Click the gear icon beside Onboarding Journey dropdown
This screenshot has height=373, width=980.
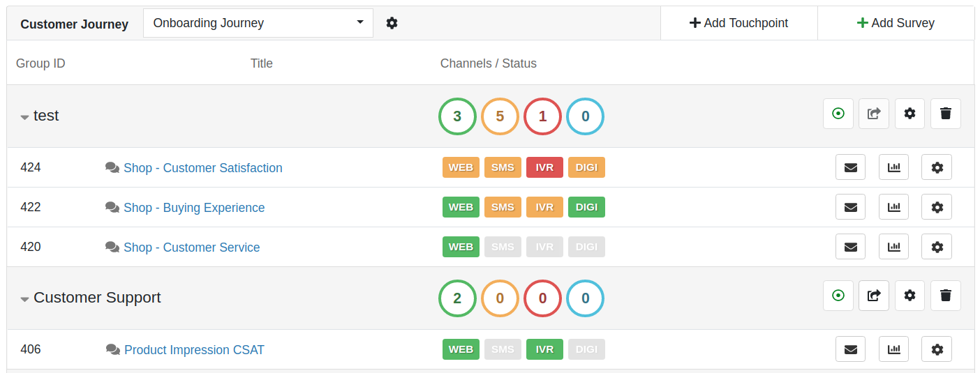(x=392, y=23)
